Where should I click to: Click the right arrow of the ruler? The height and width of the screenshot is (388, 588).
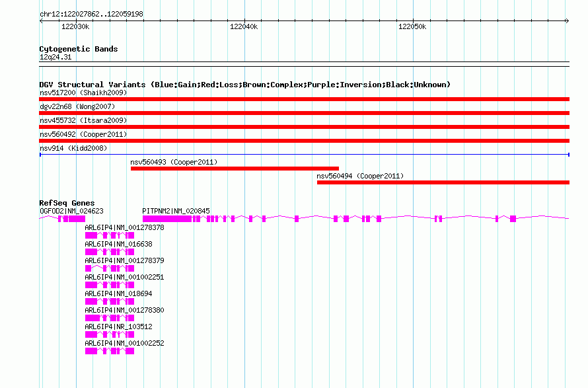coord(567,21)
